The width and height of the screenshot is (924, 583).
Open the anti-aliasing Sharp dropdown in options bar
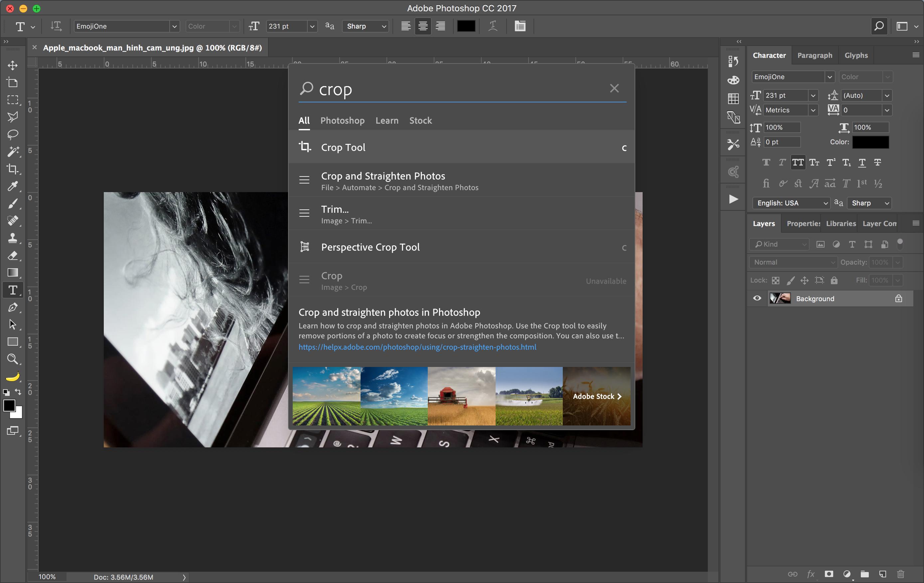pyautogui.click(x=366, y=26)
